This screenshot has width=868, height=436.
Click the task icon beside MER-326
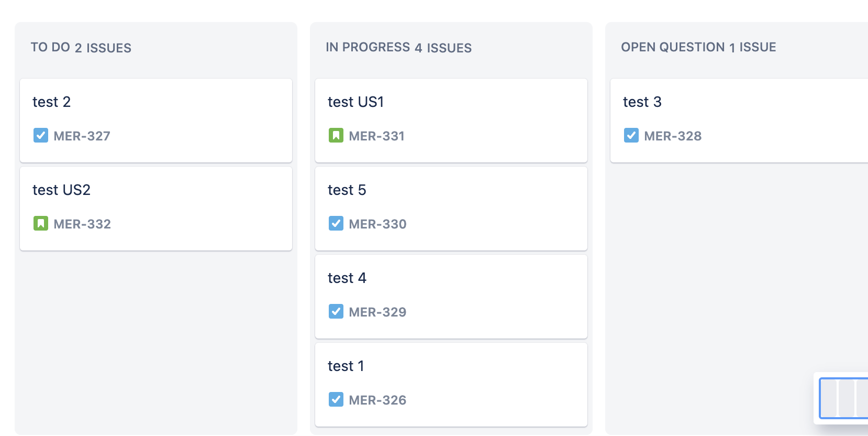(x=336, y=400)
